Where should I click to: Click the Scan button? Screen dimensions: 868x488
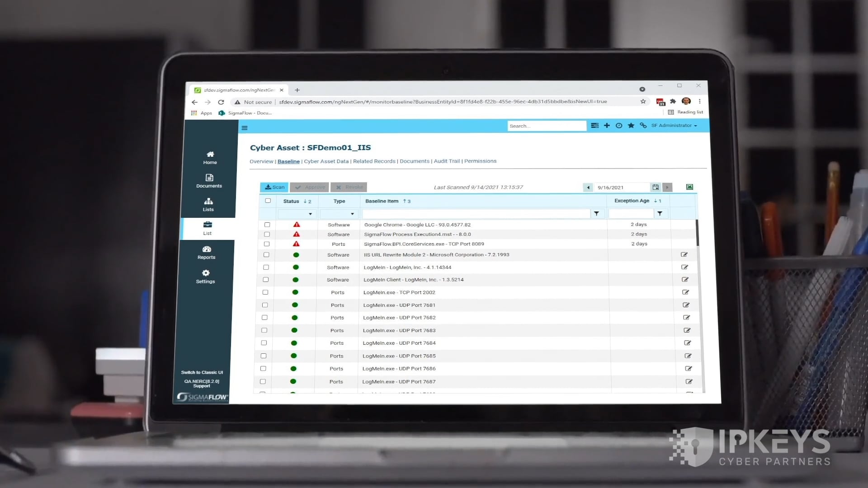(274, 187)
